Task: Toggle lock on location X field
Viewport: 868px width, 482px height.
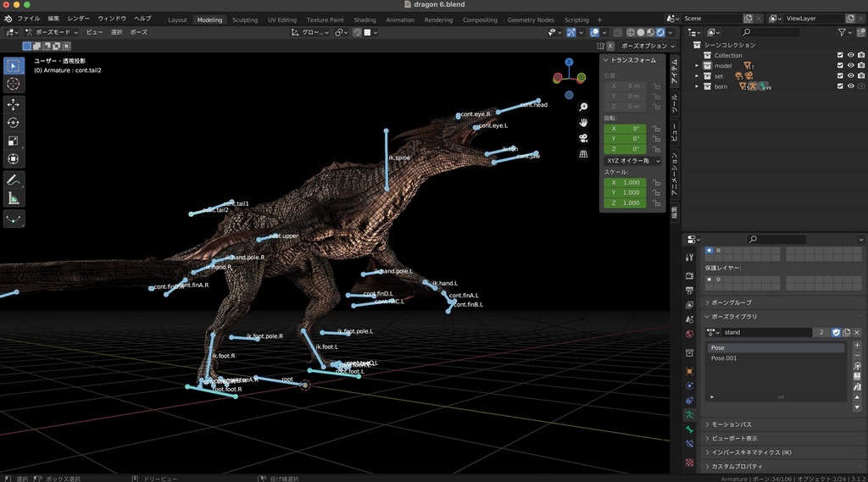Action: tap(656, 86)
